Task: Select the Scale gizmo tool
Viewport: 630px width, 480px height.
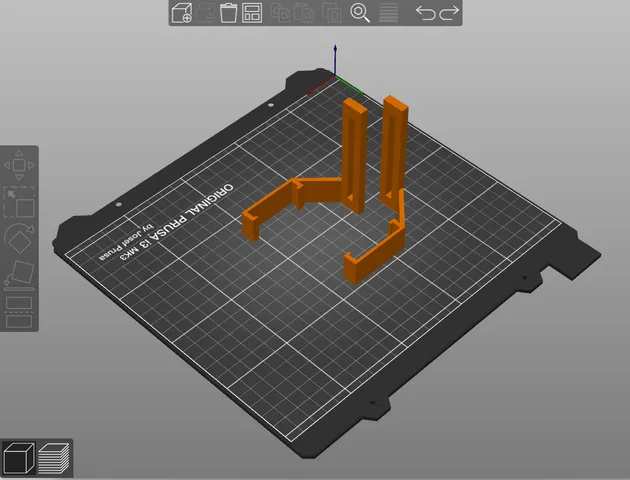Action: (19, 202)
